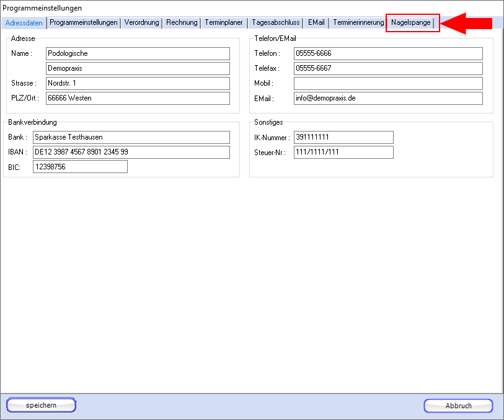Open the Terminplaner tab
The height and width of the screenshot is (420, 504).
(224, 22)
